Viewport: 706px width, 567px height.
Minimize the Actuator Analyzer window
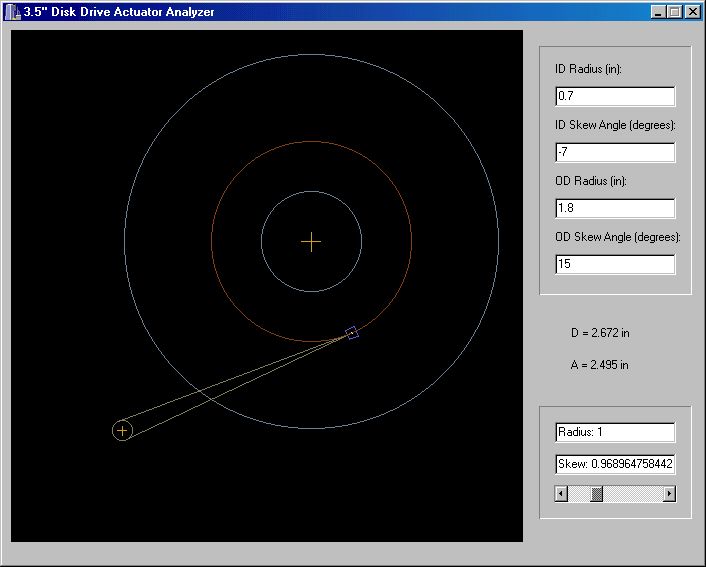(658, 12)
